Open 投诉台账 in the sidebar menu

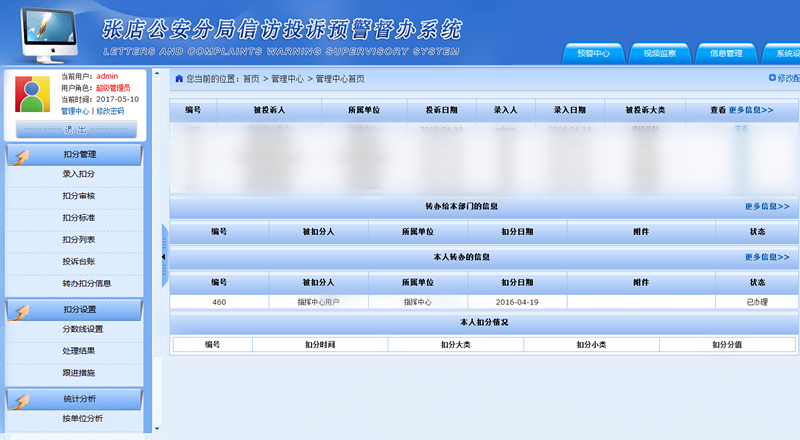click(79, 261)
